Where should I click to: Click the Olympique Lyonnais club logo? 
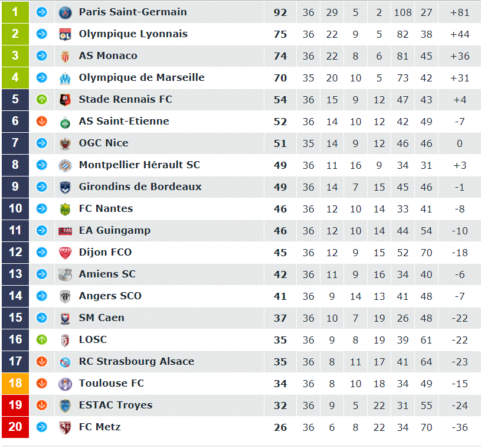pos(65,34)
